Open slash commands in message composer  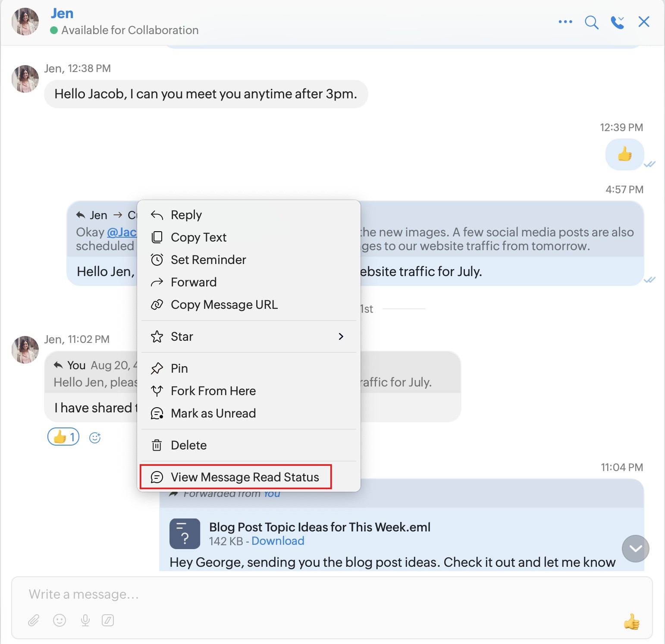tap(108, 620)
